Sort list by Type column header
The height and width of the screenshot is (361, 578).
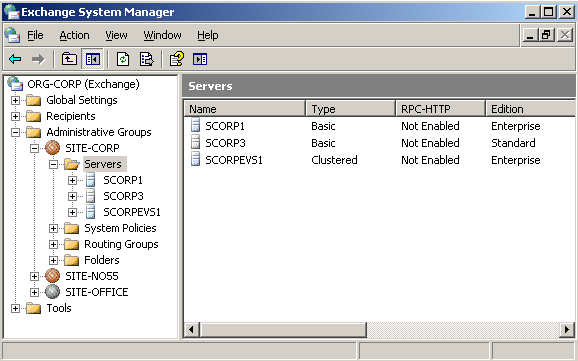(351, 109)
